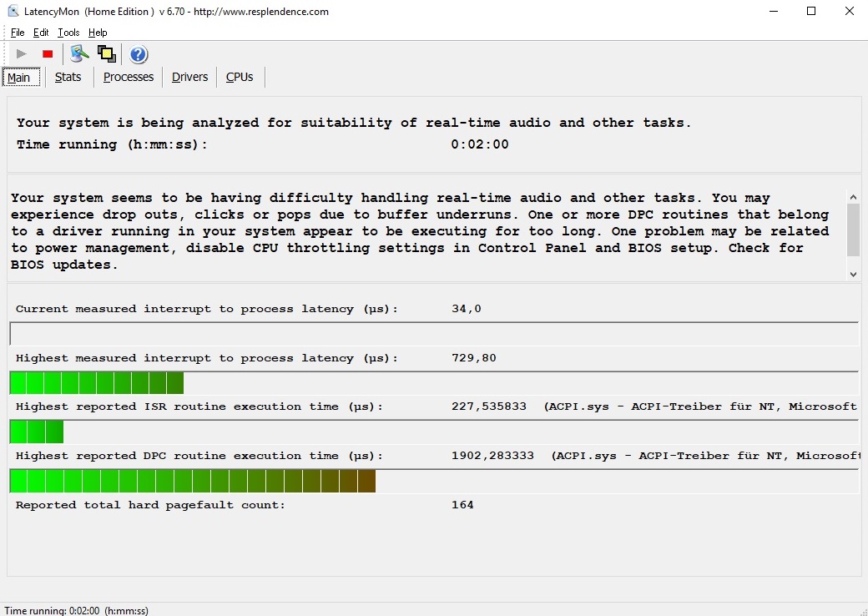Viewport: 868px width, 616px height.
Task: Click the green Start monitoring play icon
Action: 22,54
